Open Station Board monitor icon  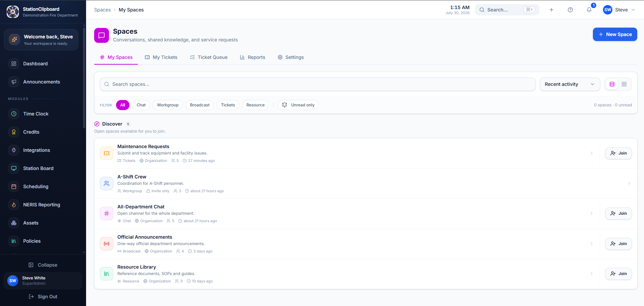pos(14,168)
